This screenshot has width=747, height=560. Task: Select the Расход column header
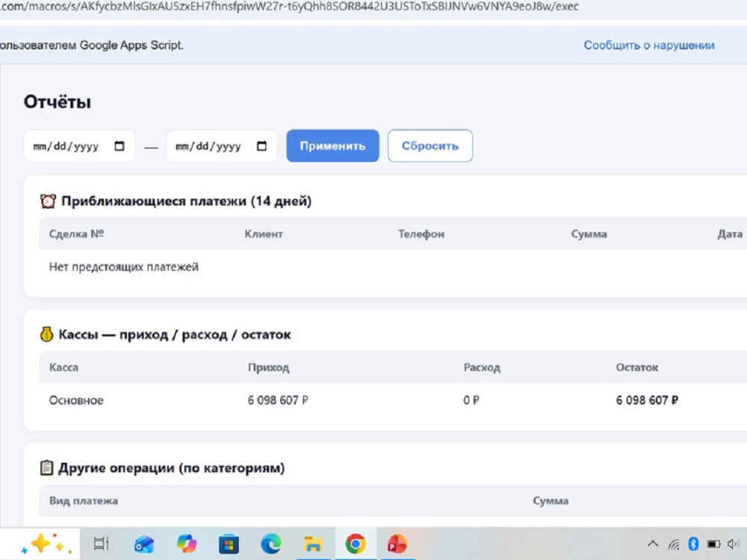(x=482, y=367)
